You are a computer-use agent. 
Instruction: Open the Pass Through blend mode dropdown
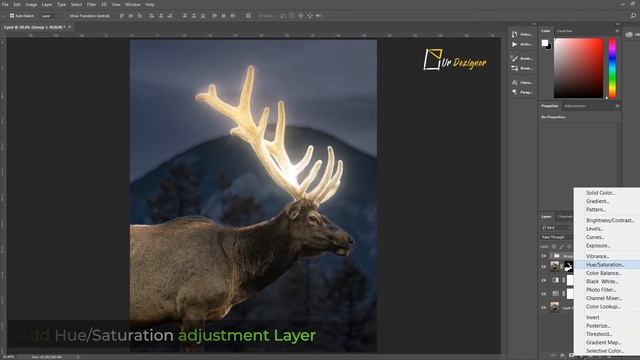coord(556,237)
